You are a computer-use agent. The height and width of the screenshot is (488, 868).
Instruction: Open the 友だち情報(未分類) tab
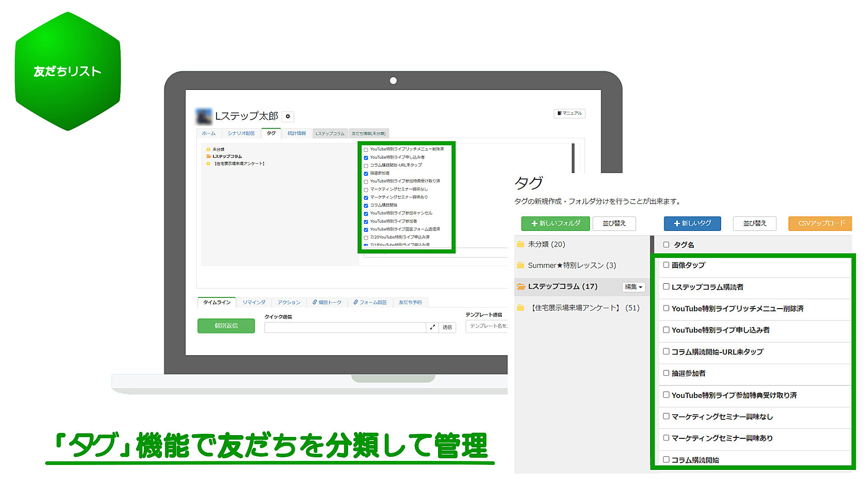[x=368, y=134]
